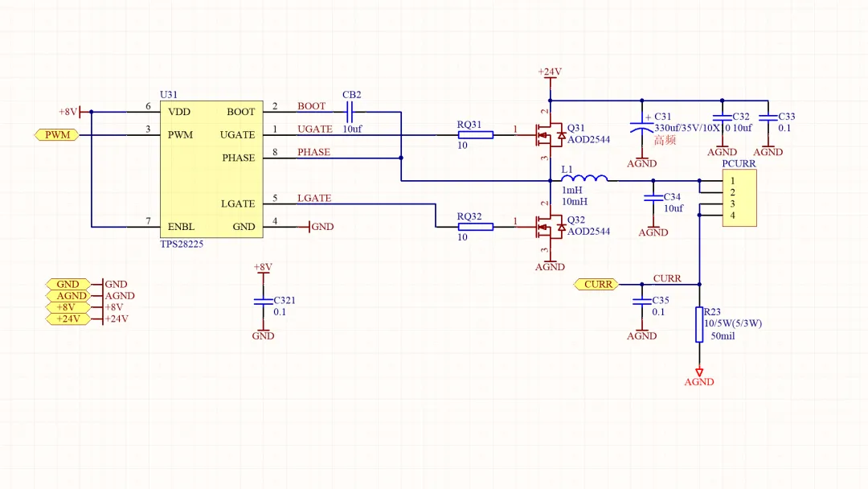Click the ENBL pin label on U31
868x489 pixels.
tap(181, 227)
